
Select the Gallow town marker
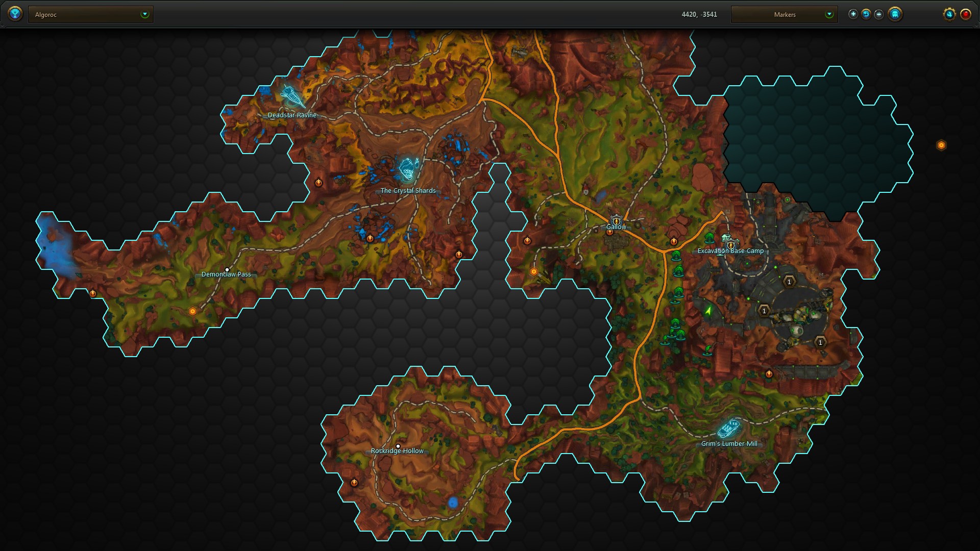click(x=616, y=220)
